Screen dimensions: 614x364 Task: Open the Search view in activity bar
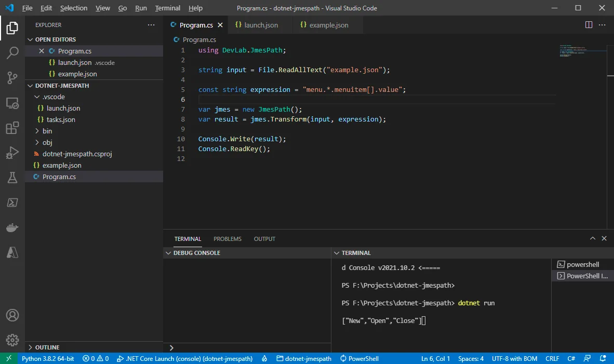12,52
